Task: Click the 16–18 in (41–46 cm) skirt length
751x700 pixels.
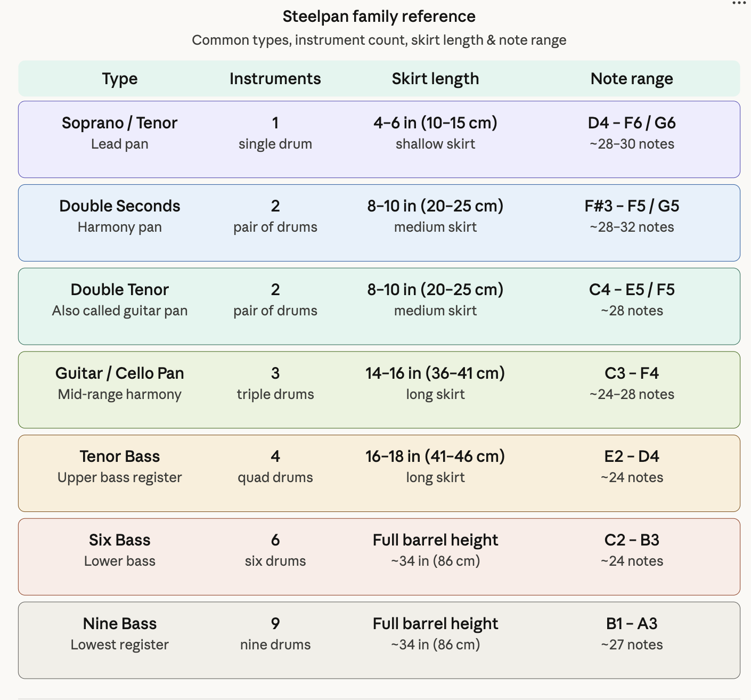Action: [435, 457]
